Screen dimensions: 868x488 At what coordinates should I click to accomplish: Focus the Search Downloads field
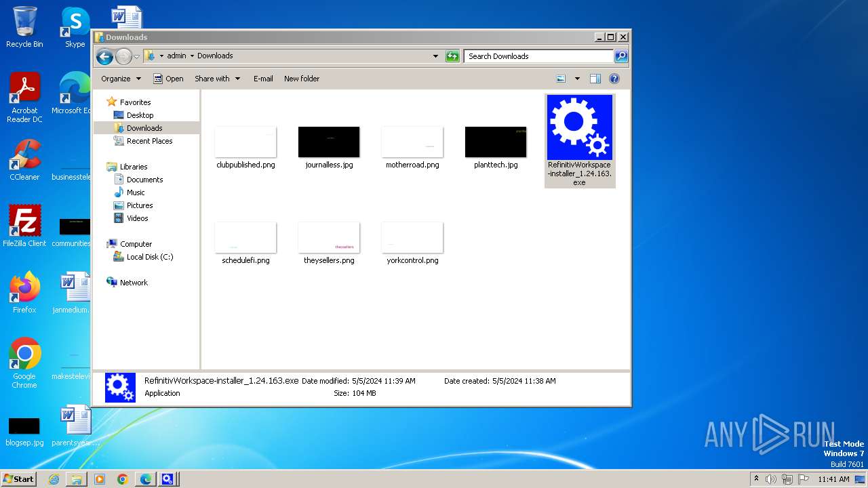click(x=539, y=56)
